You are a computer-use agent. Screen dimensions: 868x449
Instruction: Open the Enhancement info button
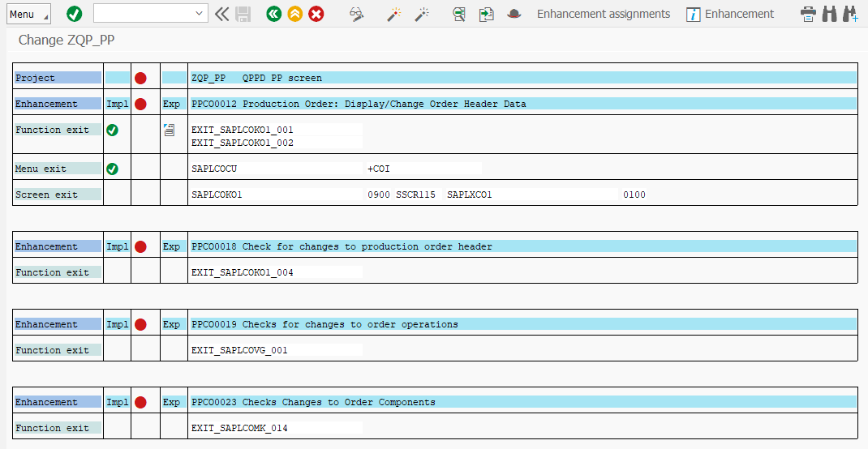[x=730, y=14]
